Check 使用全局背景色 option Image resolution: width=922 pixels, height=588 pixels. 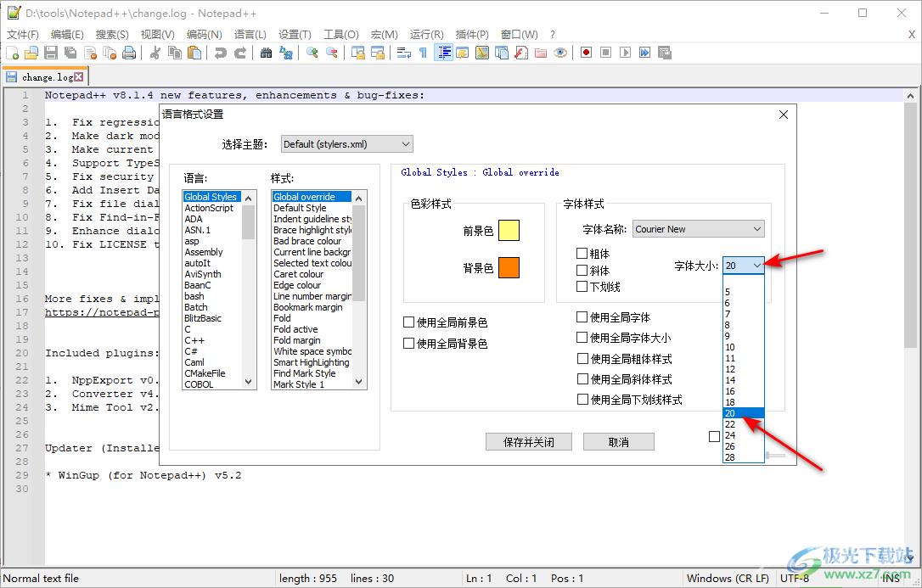(408, 343)
